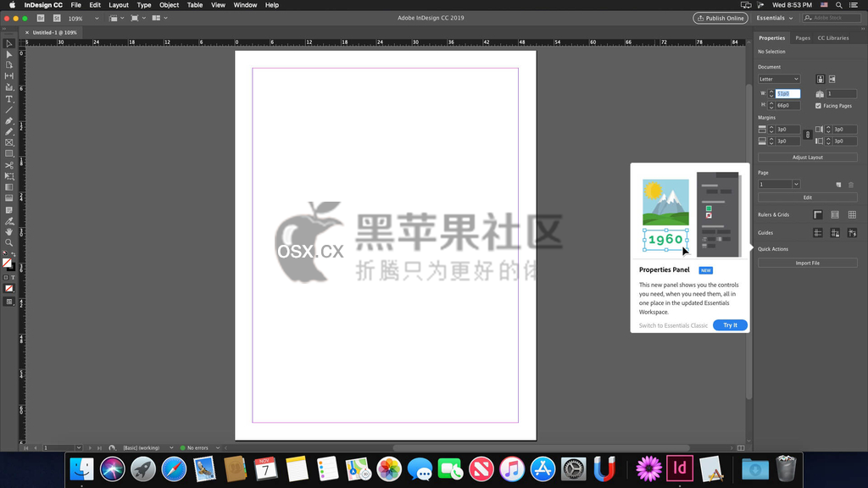
Task: Click the horizontal scrollbar thumb
Action: point(541,447)
